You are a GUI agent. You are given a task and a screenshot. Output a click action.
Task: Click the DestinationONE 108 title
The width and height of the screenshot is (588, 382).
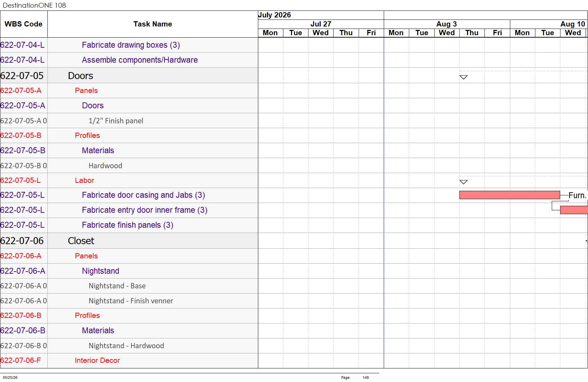click(x=34, y=5)
